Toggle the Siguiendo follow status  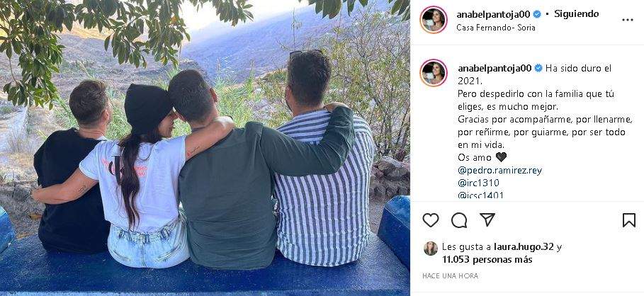(x=576, y=14)
